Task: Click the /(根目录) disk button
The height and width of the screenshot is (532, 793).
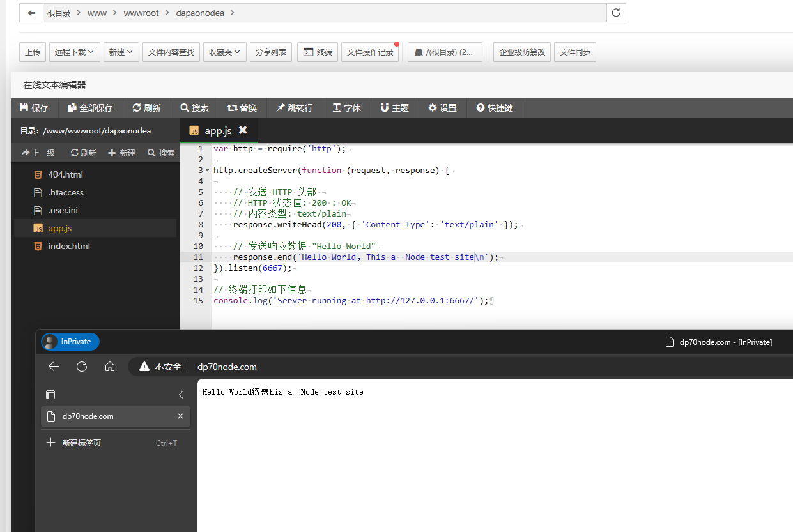Action: point(445,52)
